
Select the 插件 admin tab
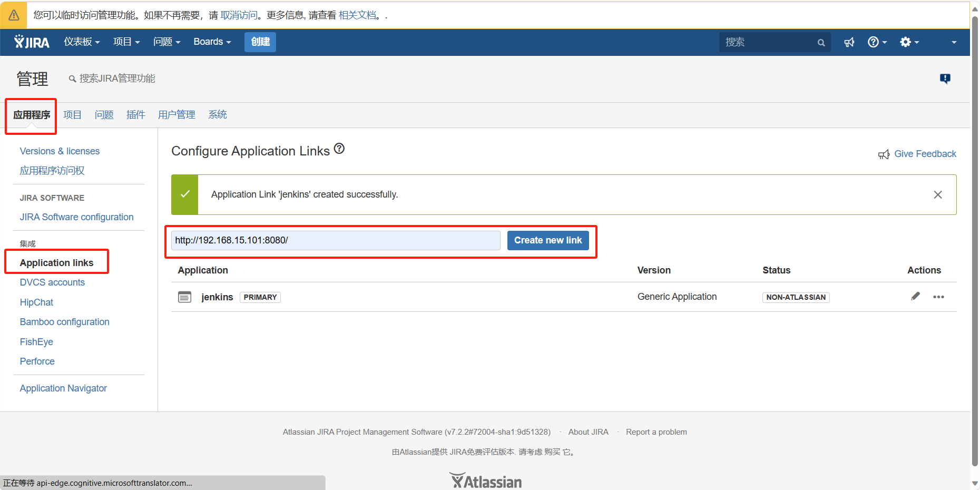(135, 115)
